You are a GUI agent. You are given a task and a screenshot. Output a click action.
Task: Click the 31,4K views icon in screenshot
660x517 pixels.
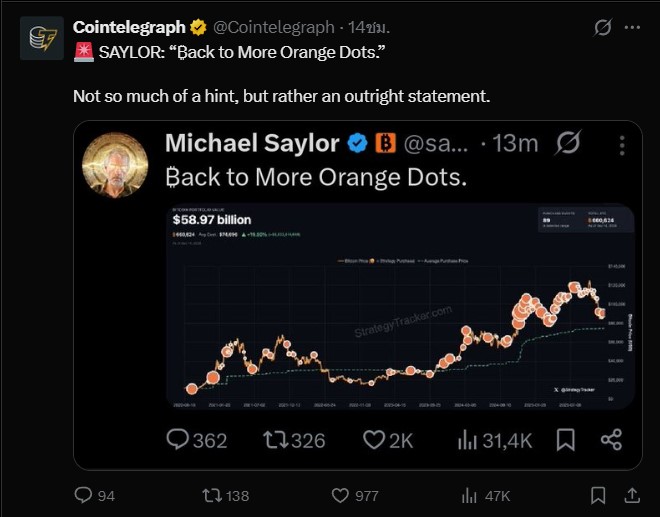[x=467, y=439]
